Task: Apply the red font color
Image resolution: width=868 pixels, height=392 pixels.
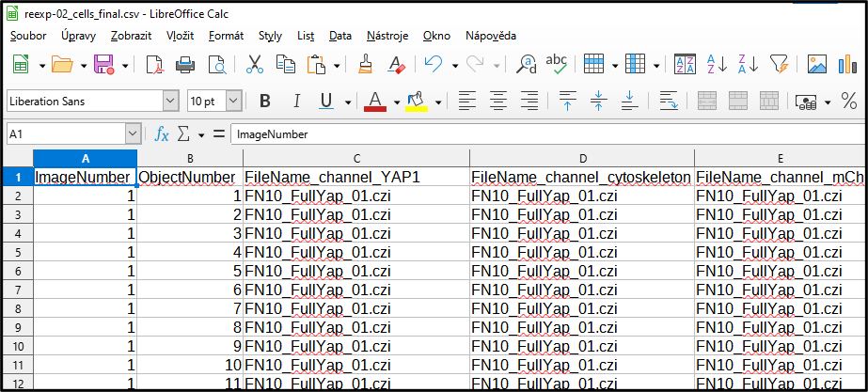Action: [375, 102]
